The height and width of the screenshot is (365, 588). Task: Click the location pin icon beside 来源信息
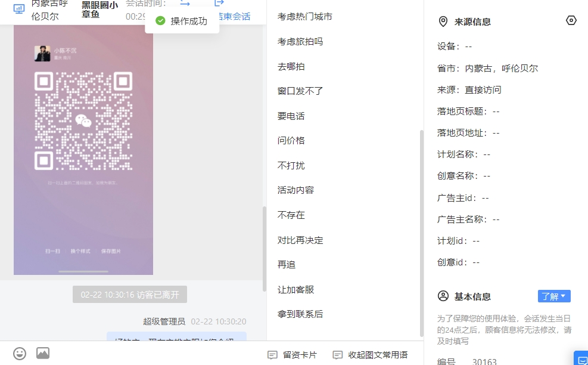(x=443, y=21)
